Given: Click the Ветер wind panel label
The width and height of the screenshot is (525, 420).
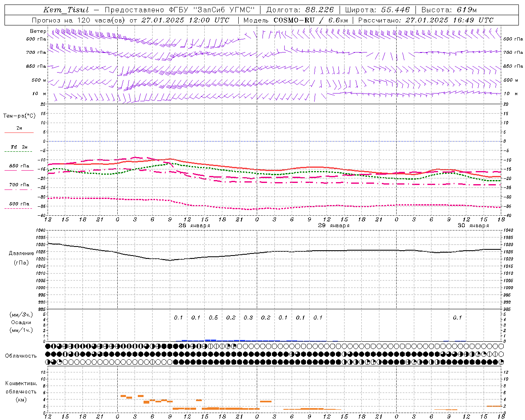Looking at the screenshot, I should [x=38, y=31].
